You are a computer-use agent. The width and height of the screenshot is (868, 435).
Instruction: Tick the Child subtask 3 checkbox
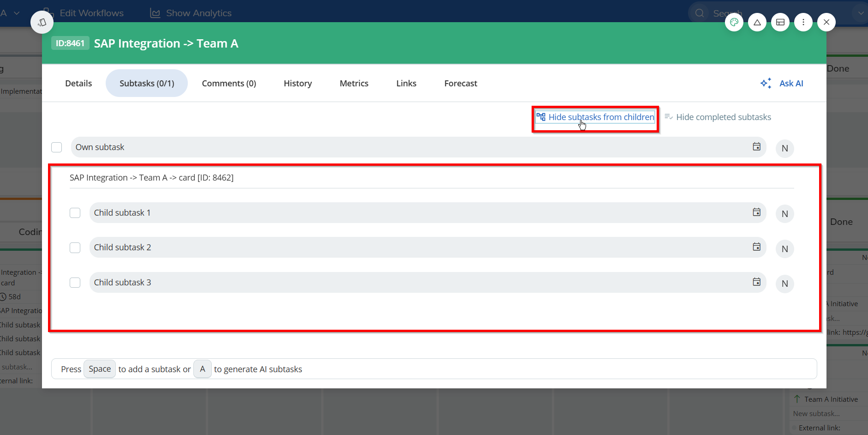tap(75, 283)
